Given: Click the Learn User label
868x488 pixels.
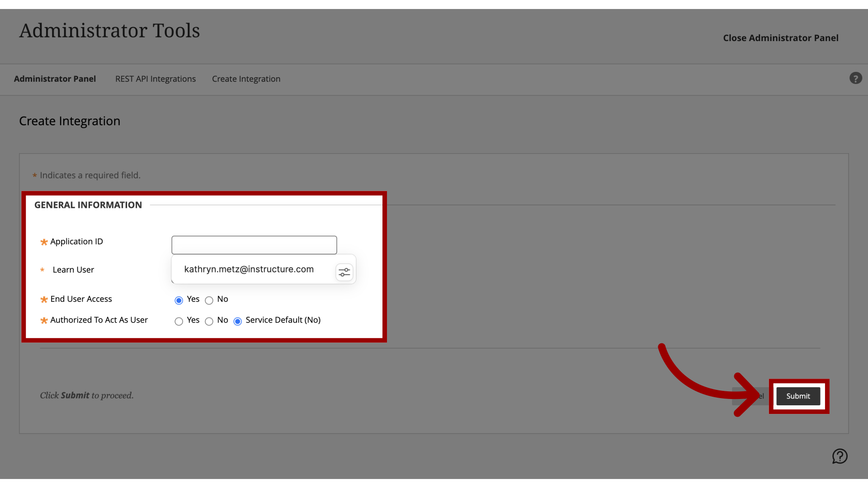Looking at the screenshot, I should (73, 270).
